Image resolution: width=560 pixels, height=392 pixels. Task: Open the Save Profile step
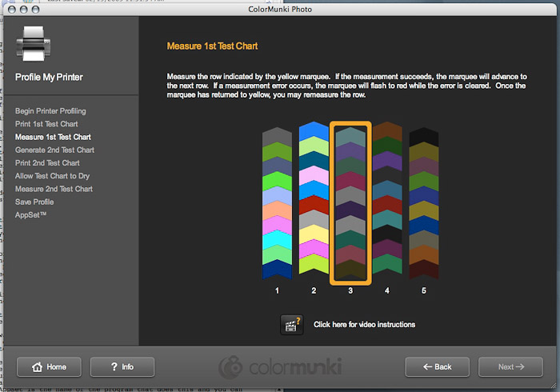coord(34,202)
